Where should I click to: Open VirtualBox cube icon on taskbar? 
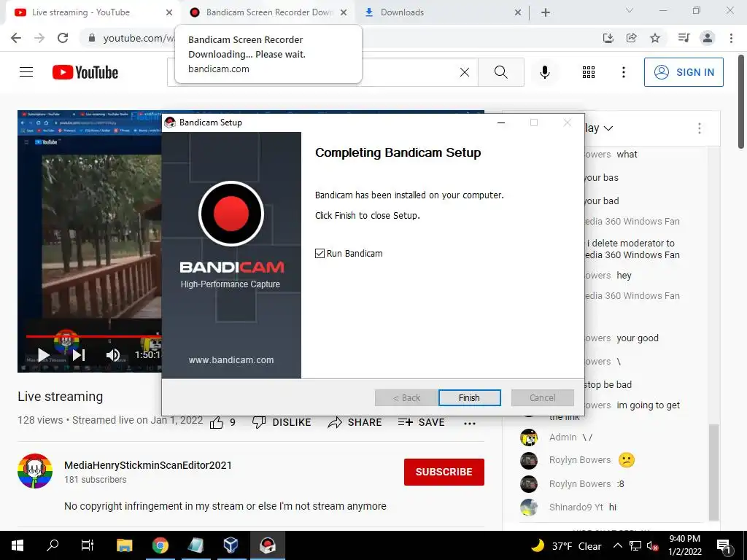coord(231,545)
